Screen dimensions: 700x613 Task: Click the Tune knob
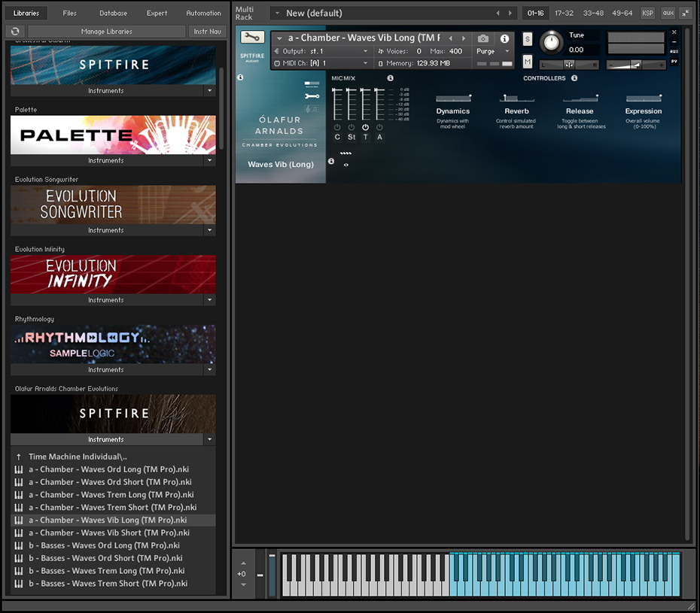click(x=551, y=43)
